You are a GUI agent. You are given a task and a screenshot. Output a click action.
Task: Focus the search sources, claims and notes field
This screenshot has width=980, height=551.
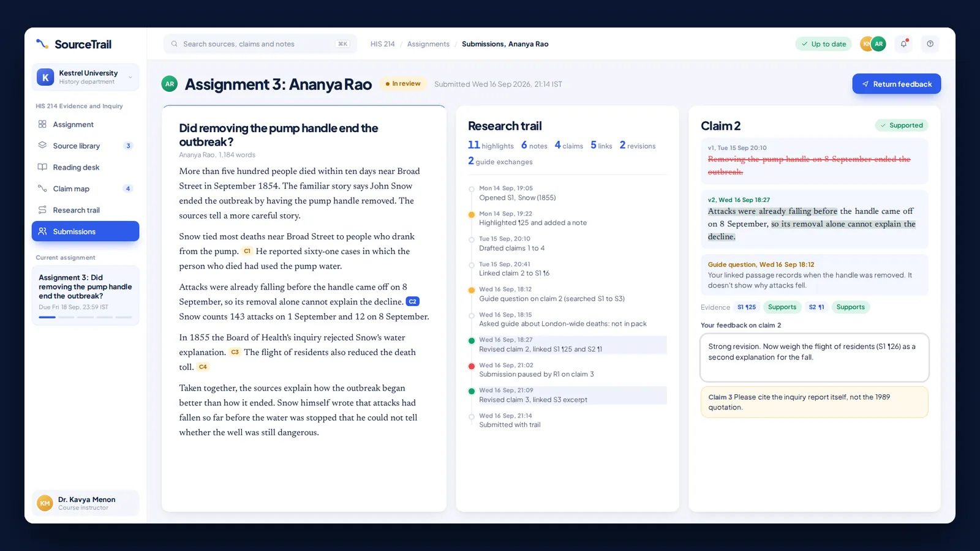click(x=260, y=44)
